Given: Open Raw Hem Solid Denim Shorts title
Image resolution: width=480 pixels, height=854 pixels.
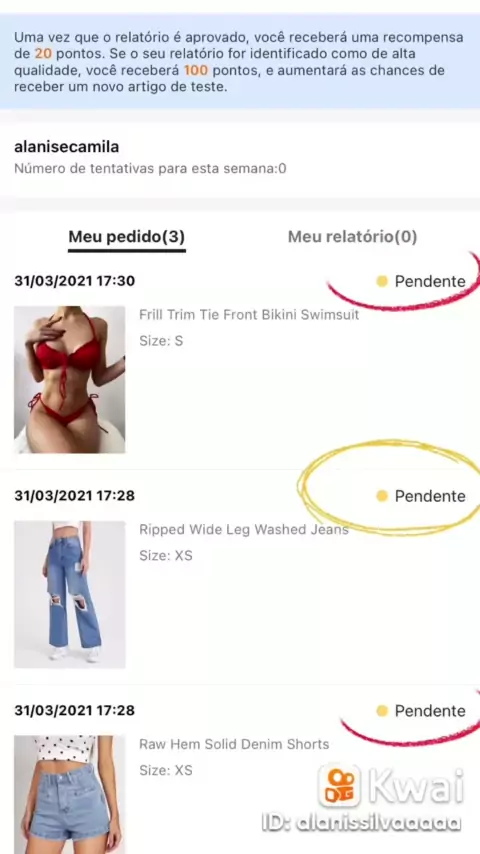Looking at the screenshot, I should [x=234, y=744].
